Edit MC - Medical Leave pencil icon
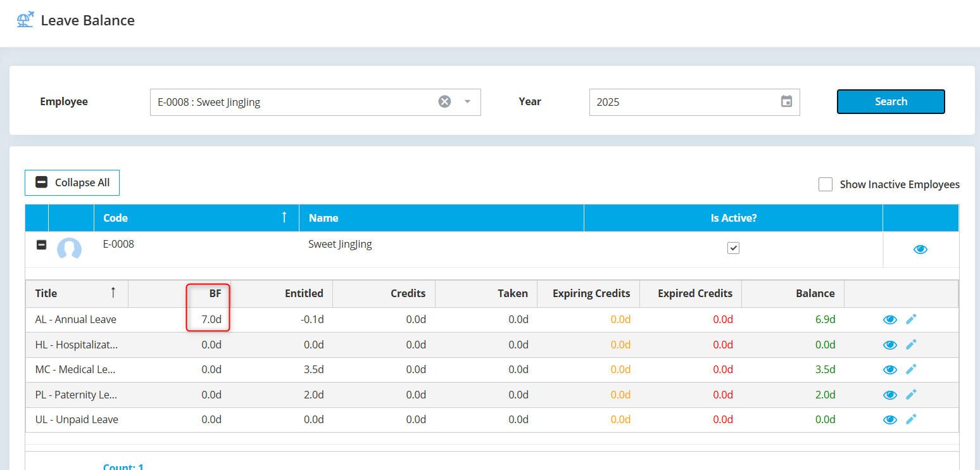The width and height of the screenshot is (980, 470). point(911,369)
